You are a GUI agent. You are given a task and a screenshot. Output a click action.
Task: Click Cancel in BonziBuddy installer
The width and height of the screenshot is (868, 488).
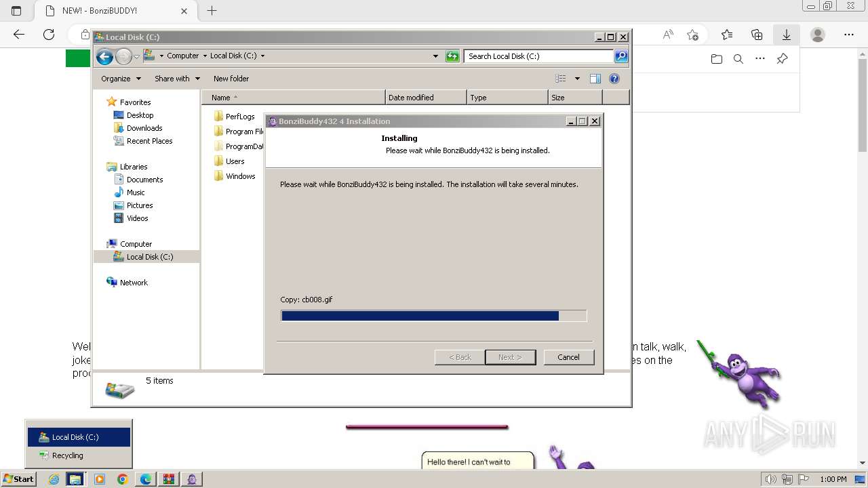568,357
